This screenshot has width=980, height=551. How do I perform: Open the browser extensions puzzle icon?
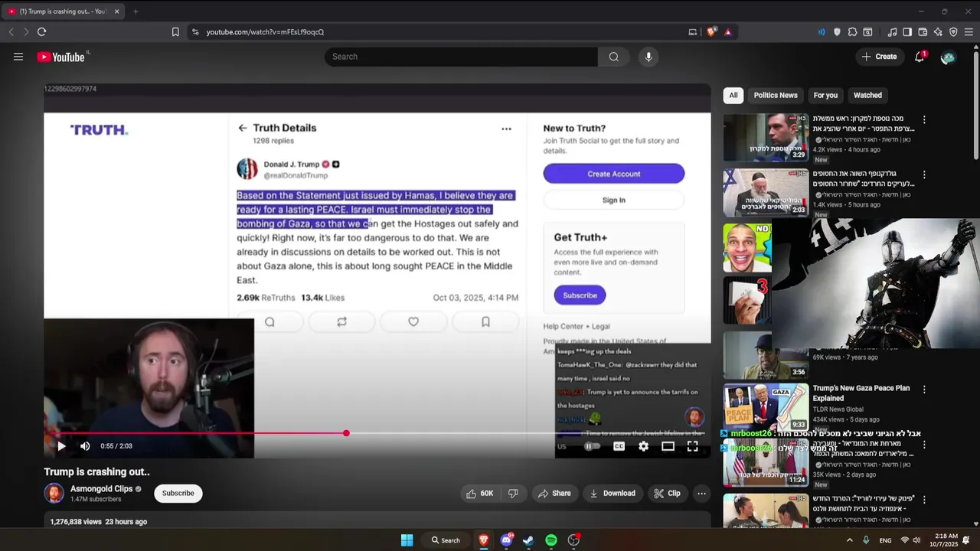(852, 32)
